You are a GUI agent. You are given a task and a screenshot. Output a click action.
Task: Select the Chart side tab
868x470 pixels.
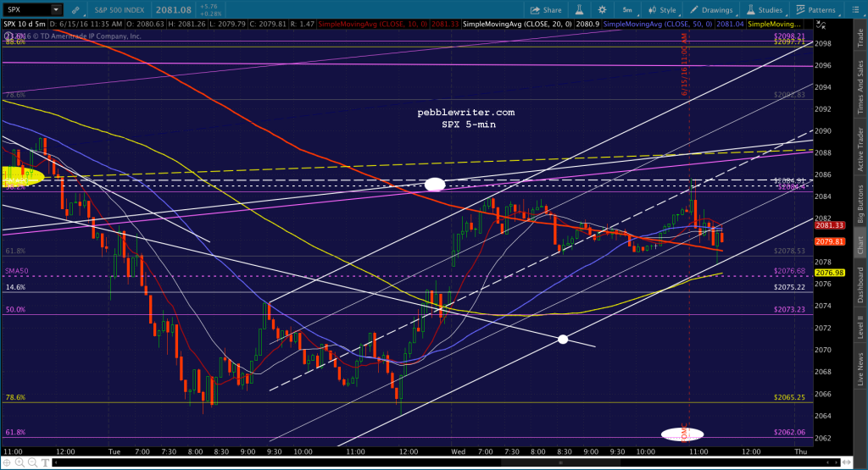click(860, 245)
